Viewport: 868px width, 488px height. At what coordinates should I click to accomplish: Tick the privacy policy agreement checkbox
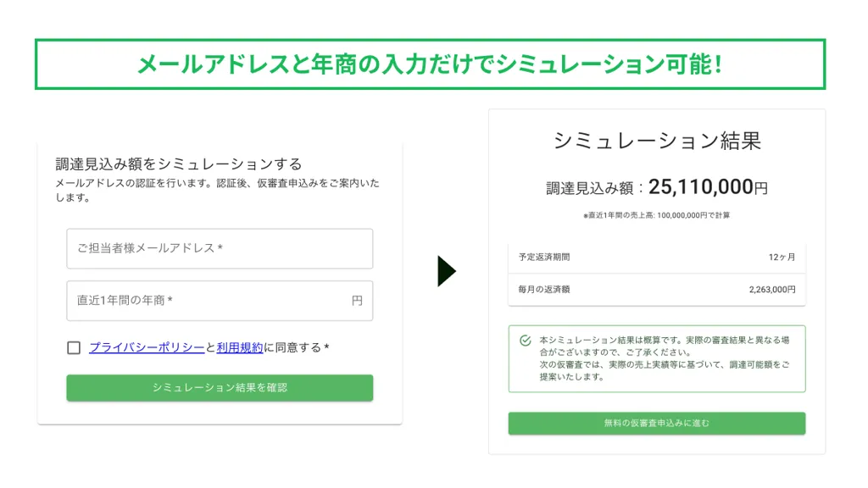pyautogui.click(x=74, y=347)
